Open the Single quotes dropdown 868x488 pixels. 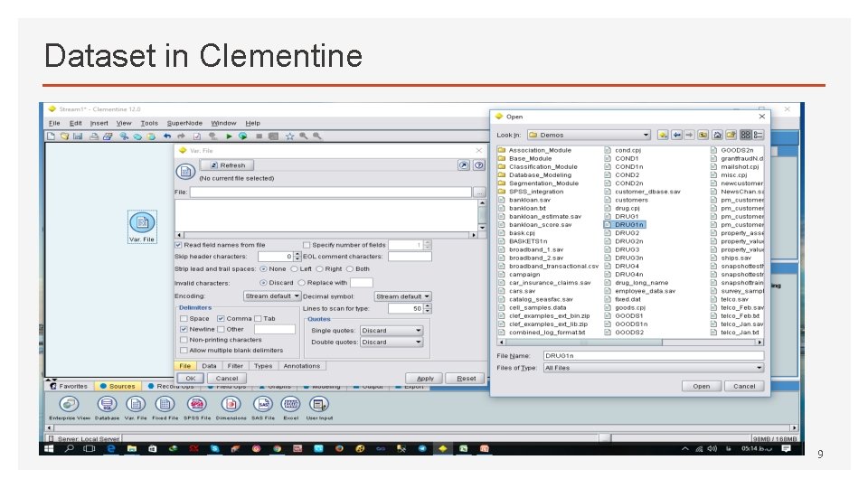(x=392, y=331)
